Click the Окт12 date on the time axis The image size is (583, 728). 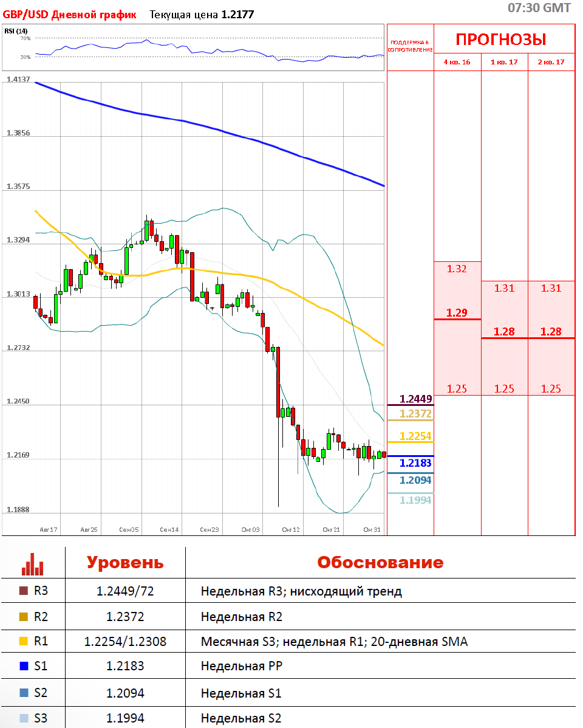291,530
